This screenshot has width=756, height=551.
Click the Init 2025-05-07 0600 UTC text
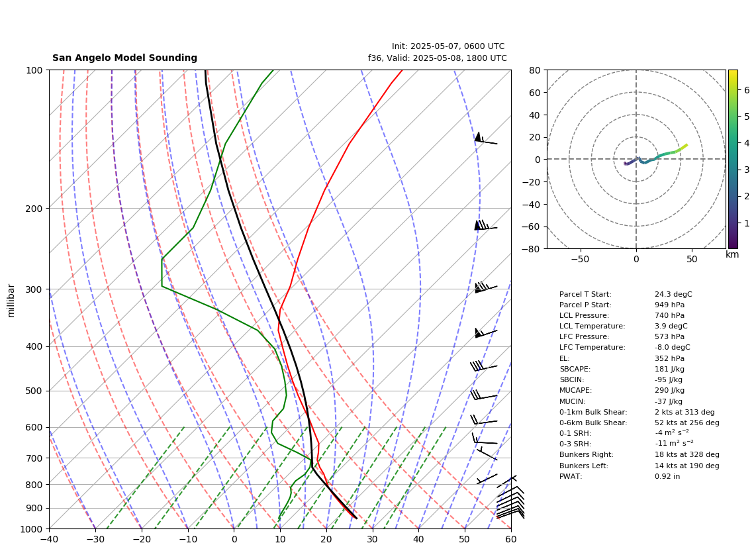pyautogui.click(x=448, y=46)
